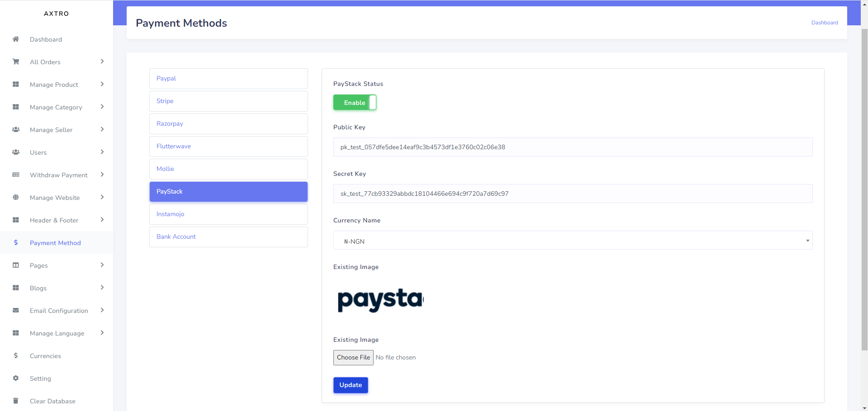Viewport: 868px width, 411px height.
Task: Follow the Dashboard breadcrumb link
Action: [824, 23]
